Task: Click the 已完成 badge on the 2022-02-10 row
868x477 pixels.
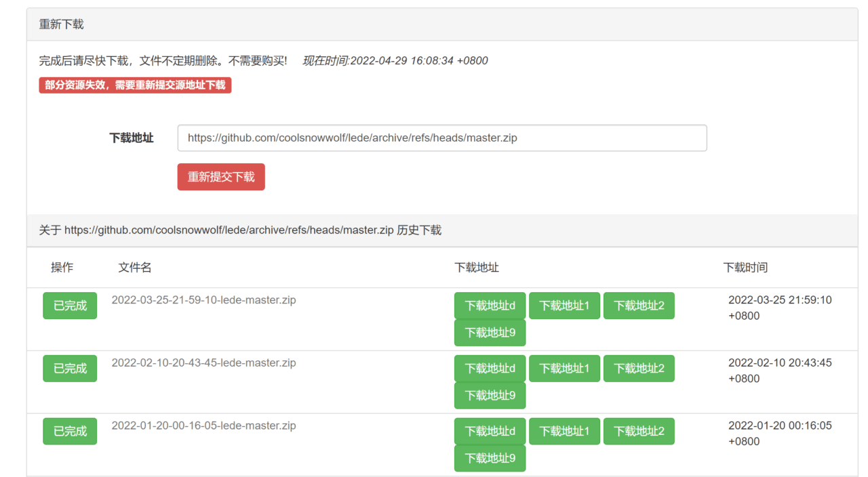Action: click(x=70, y=368)
